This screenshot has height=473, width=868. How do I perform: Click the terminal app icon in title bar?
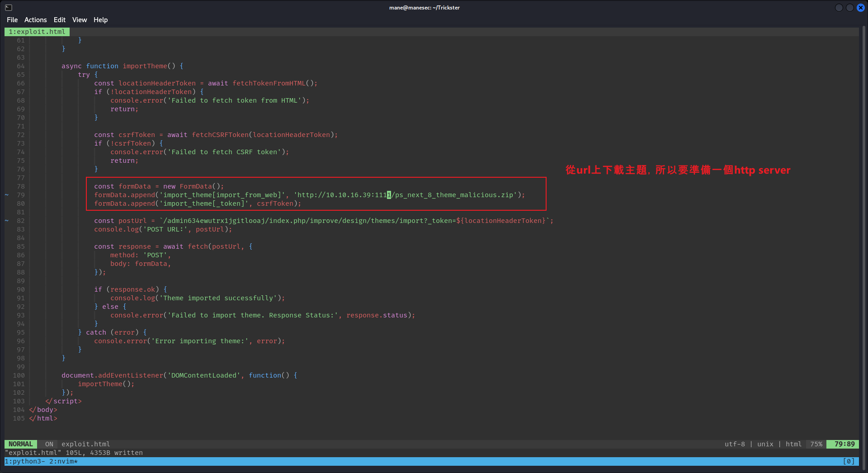[x=9, y=8]
